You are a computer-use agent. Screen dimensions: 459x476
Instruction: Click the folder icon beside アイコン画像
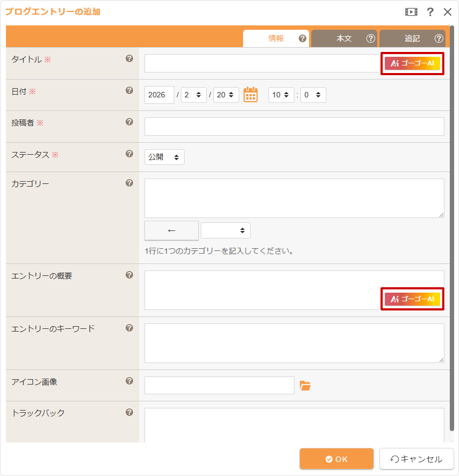305,386
